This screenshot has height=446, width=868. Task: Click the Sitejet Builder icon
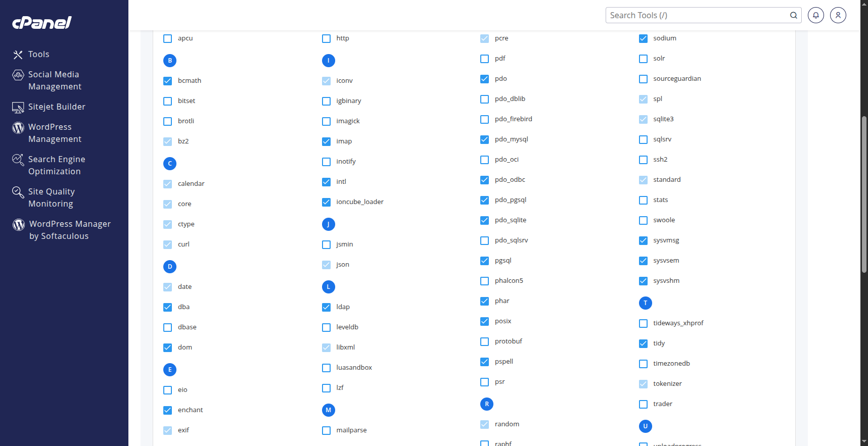18,108
